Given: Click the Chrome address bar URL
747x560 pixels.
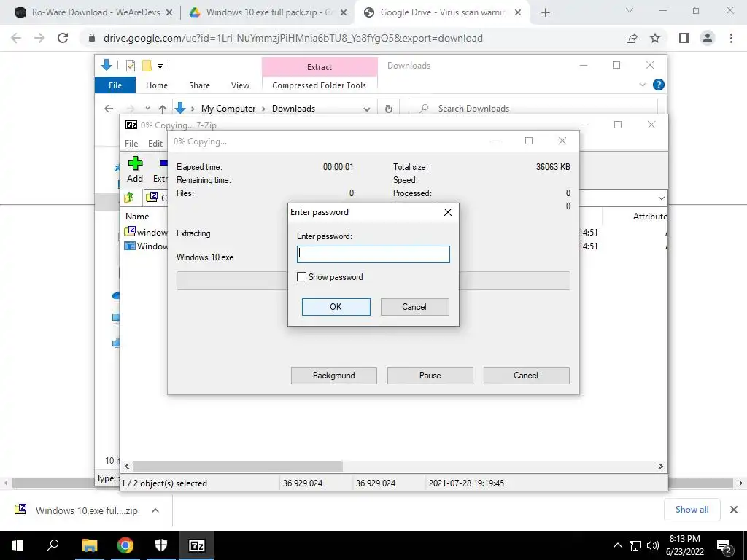Looking at the screenshot, I should click(293, 38).
